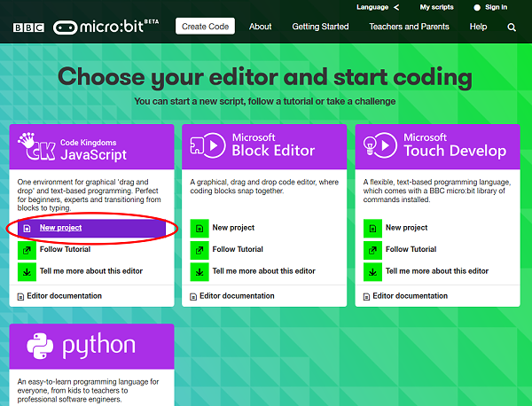Open the search magnifier icon
532x406 pixels.
[x=512, y=27]
